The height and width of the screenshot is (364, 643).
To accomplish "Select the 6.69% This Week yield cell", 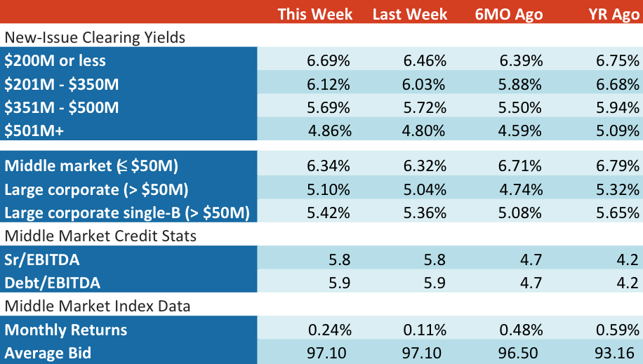I will (x=329, y=60).
